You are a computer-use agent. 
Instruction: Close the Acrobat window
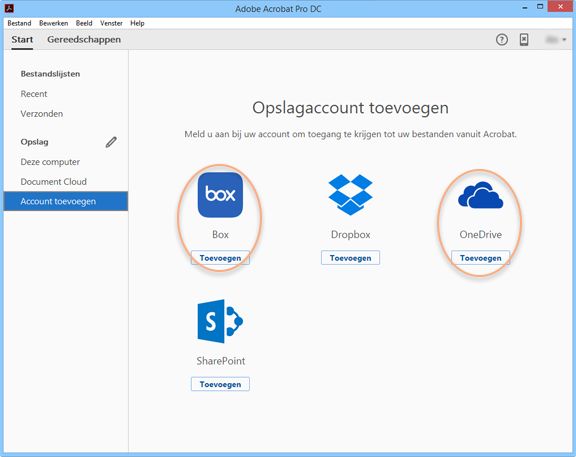561,7
